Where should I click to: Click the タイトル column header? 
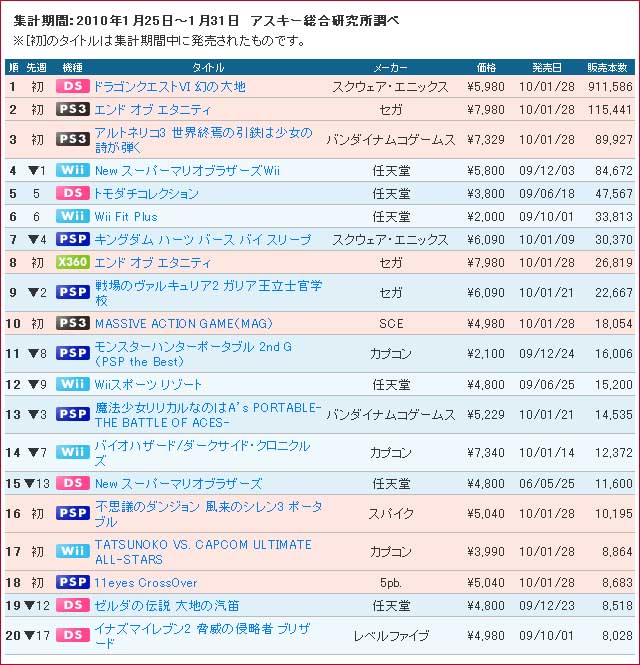tap(208, 67)
